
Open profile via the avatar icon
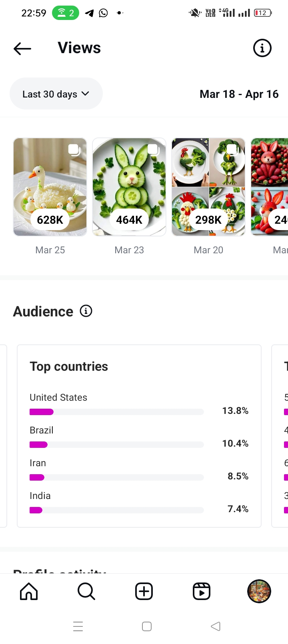259,591
